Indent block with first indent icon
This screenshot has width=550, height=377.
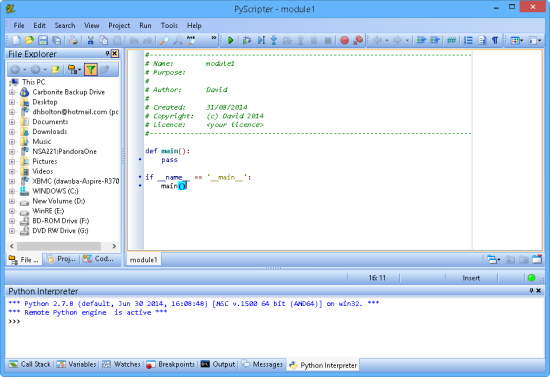point(421,41)
